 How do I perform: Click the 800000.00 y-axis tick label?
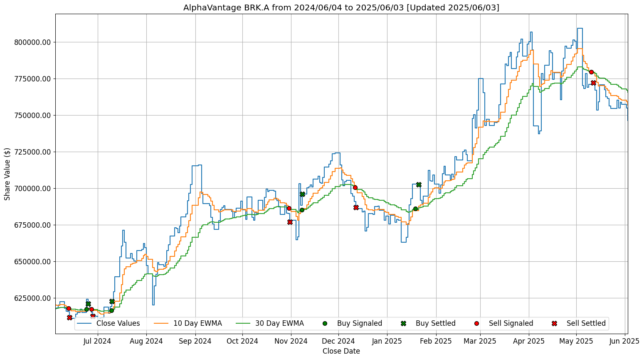pyautogui.click(x=33, y=42)
